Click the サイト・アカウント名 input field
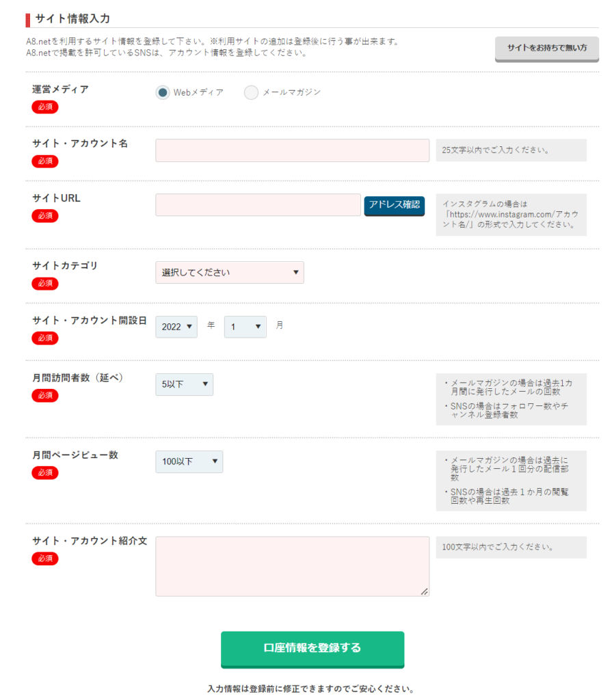This screenshot has height=700, width=612. tap(292, 150)
